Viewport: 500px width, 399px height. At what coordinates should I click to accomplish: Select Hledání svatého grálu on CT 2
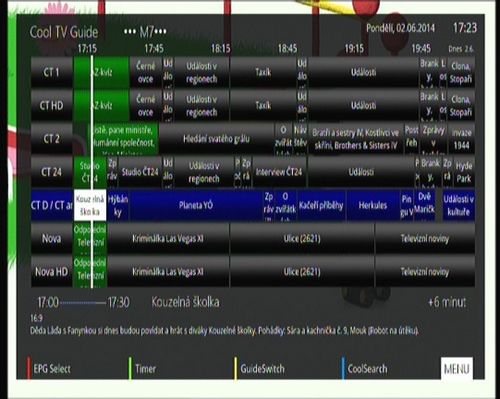(x=216, y=139)
